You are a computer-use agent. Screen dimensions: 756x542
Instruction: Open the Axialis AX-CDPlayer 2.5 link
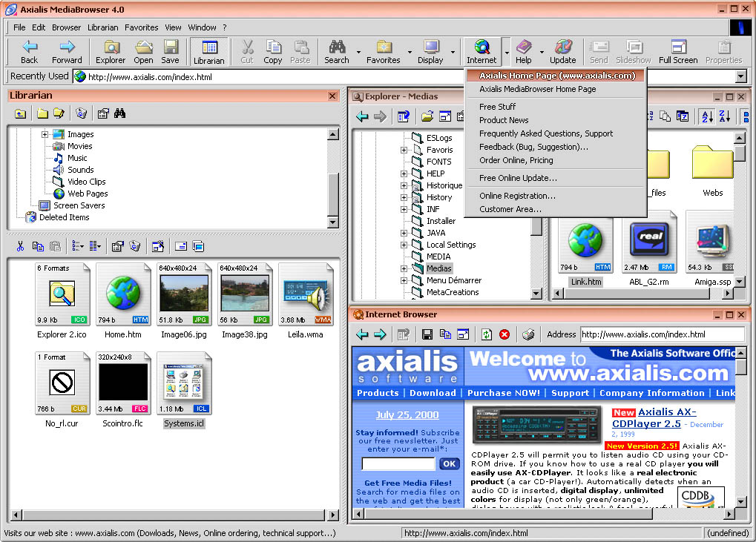pos(654,417)
